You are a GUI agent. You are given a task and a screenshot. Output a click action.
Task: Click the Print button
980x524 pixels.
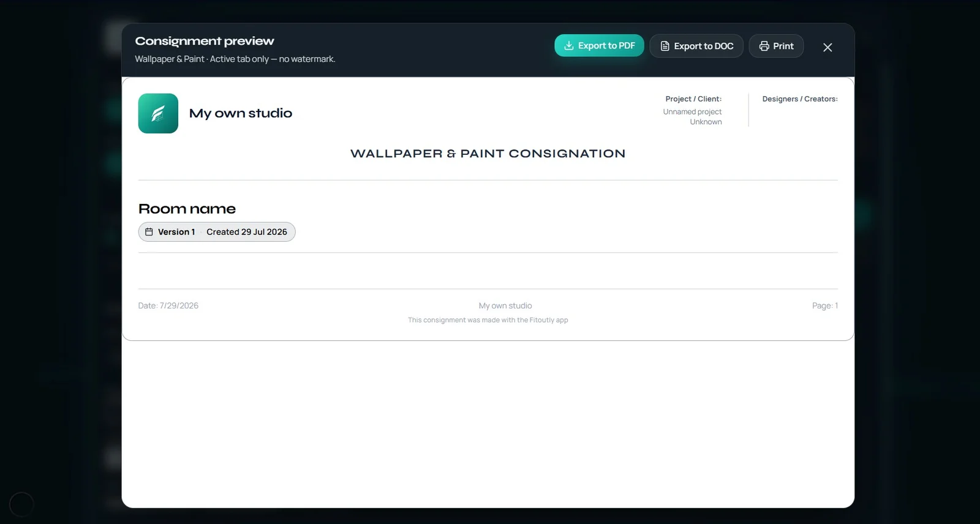[776, 46]
